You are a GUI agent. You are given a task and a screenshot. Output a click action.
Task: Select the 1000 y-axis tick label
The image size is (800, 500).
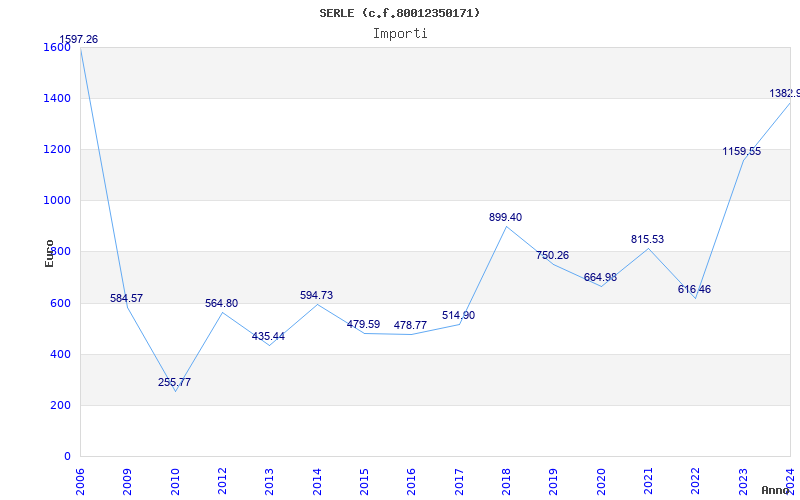57,201
